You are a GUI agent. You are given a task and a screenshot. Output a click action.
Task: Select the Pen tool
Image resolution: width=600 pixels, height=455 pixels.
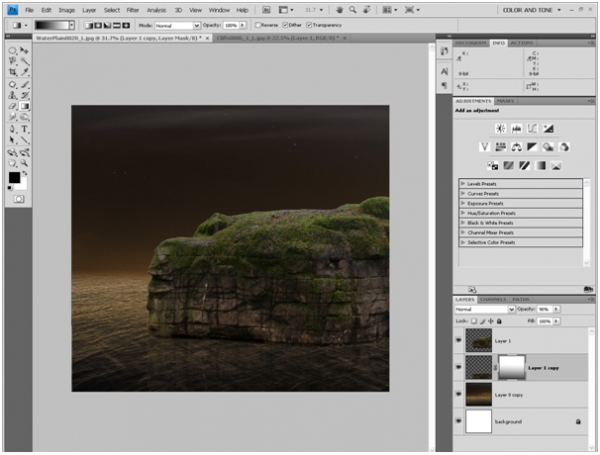click(x=13, y=129)
